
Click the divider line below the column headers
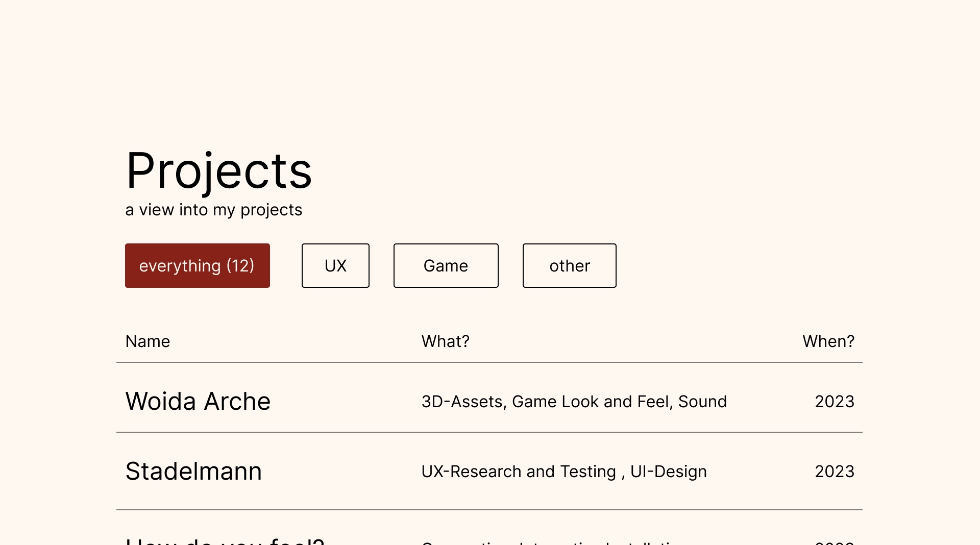point(489,362)
